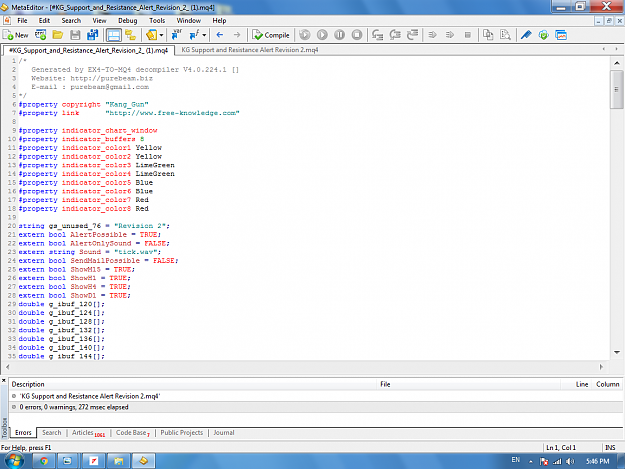Viewport: 625px width, 469px height.
Task: Click the list functions 'f' icon
Action: [x=194, y=35]
